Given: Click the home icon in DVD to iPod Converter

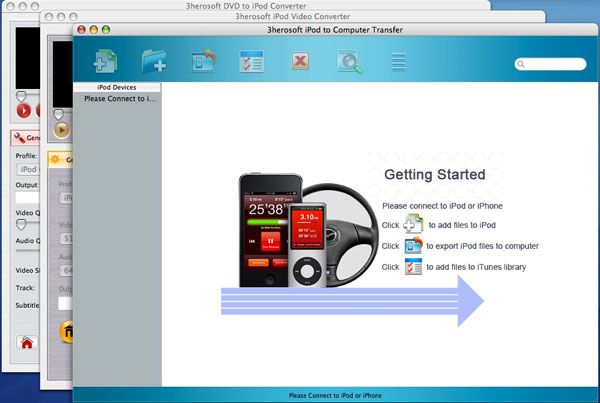Looking at the screenshot, I should tap(27, 343).
